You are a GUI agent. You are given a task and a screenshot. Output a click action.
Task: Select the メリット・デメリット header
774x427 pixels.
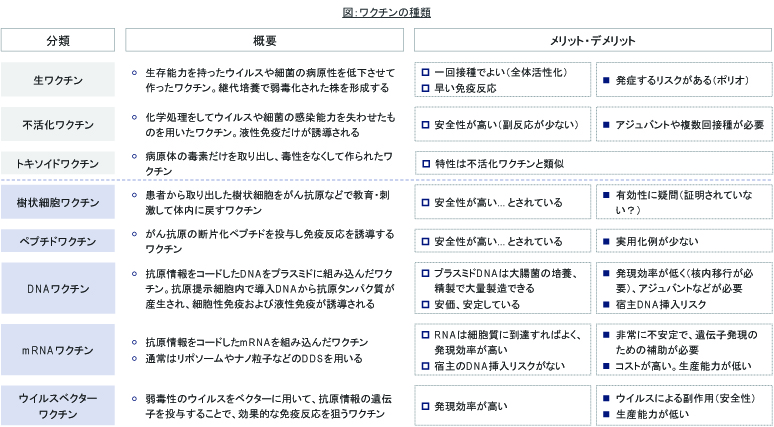[x=592, y=39]
